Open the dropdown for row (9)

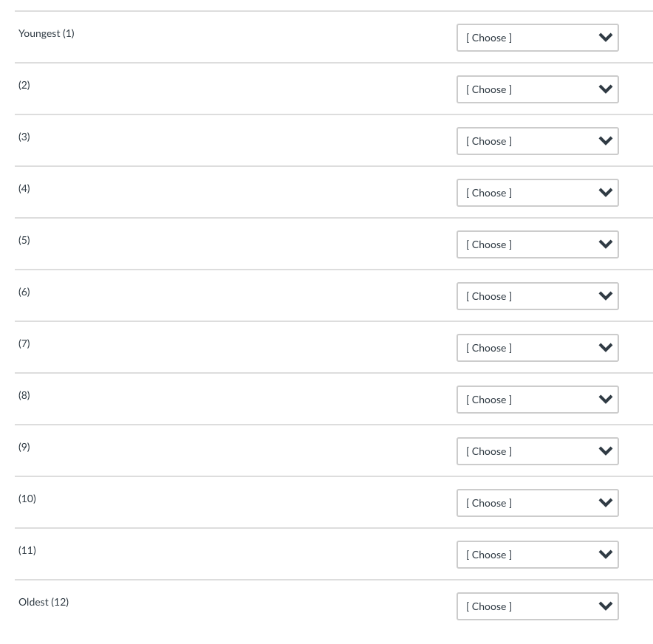[x=537, y=451]
